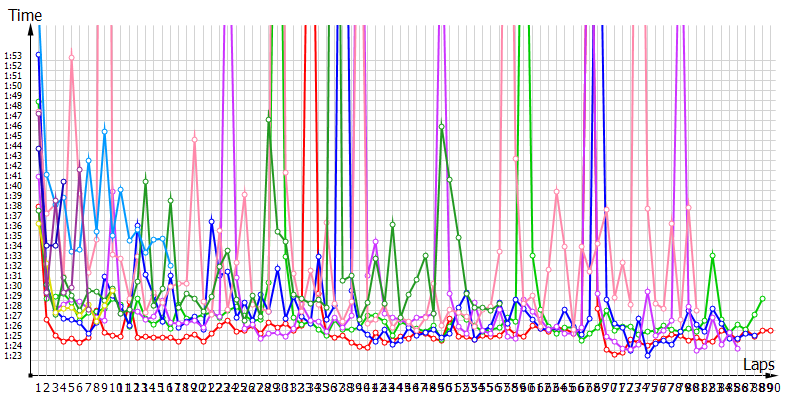The height and width of the screenshot is (400, 800).
Task: Click the 1:23 label on the time axis
Action: point(13,356)
